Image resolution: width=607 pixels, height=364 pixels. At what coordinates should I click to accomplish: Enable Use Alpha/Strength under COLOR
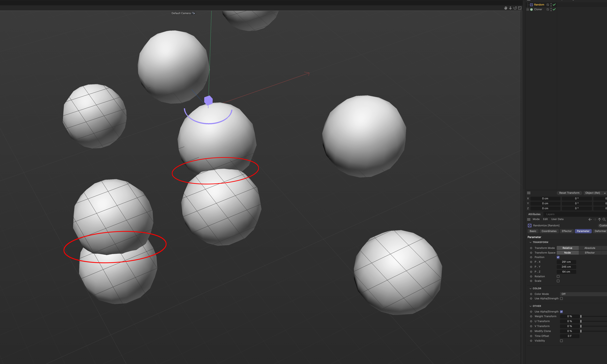[x=561, y=299]
